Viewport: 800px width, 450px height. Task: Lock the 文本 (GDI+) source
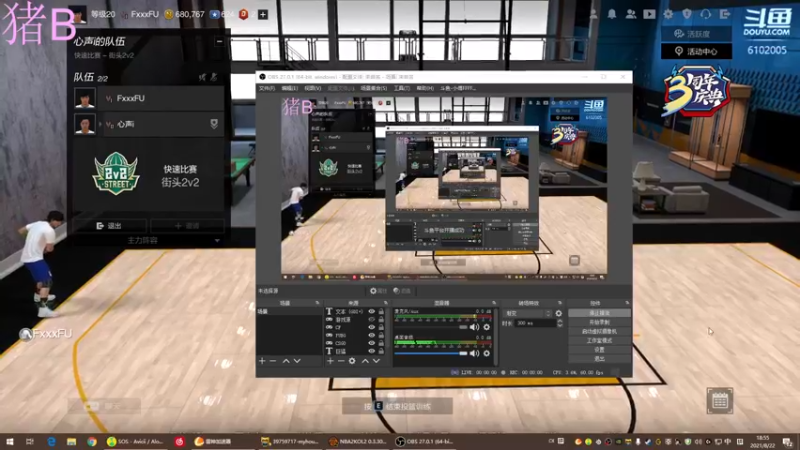click(x=381, y=311)
